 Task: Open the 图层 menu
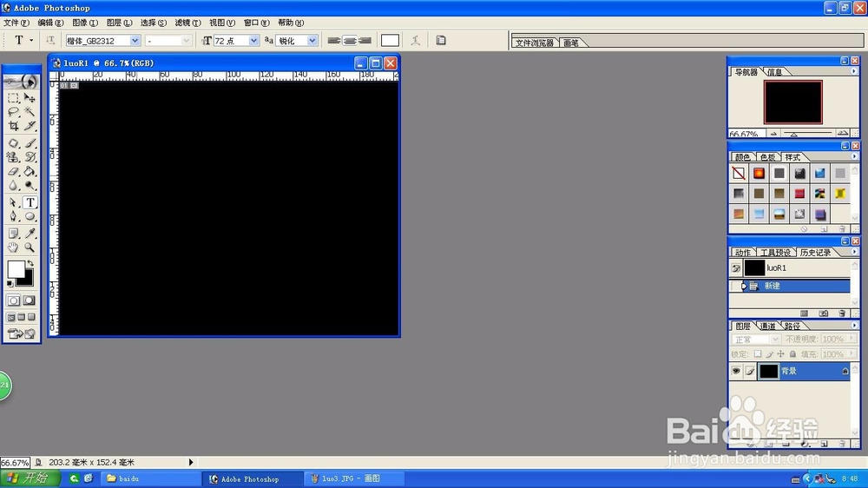[x=119, y=23]
